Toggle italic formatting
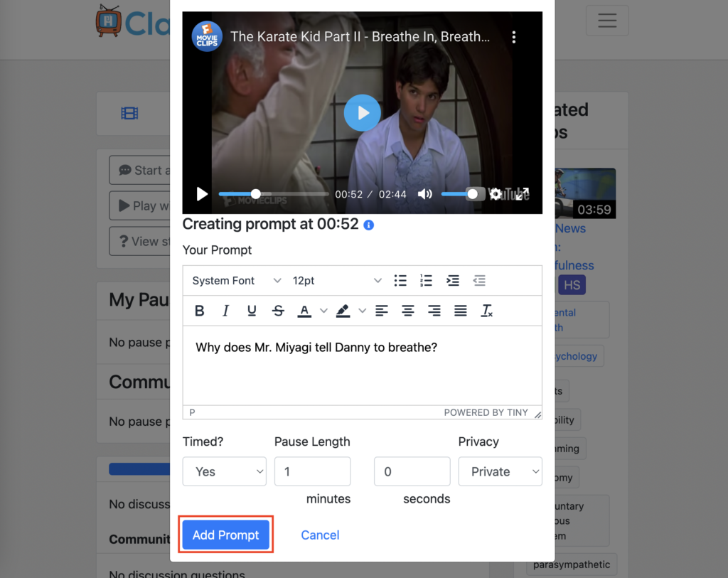 225,311
